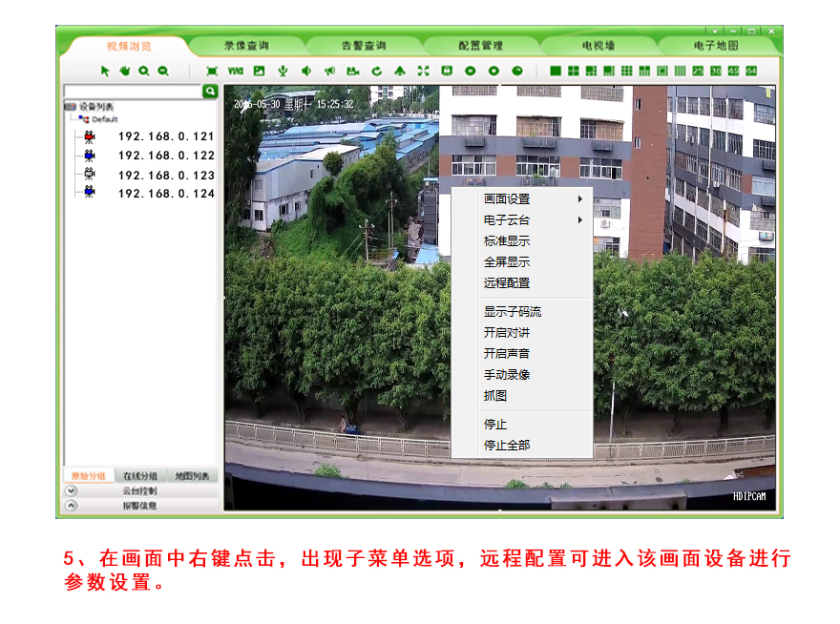The width and height of the screenshot is (840, 624).
Task: Switch to the 在线分组 tab
Action: (x=141, y=475)
